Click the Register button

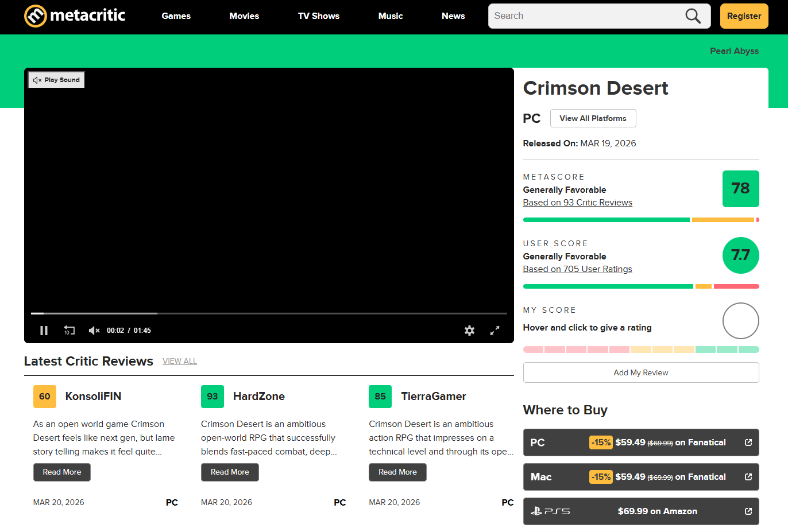pos(744,16)
